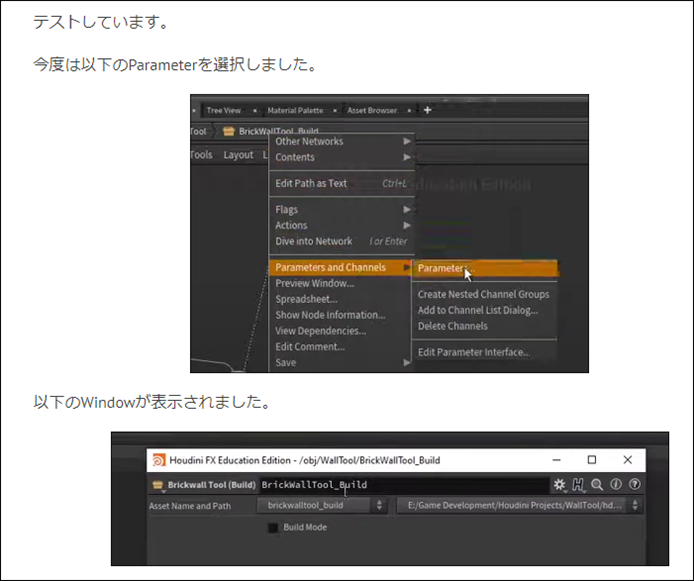
Task: Open the help question mark icon
Action: point(634,484)
